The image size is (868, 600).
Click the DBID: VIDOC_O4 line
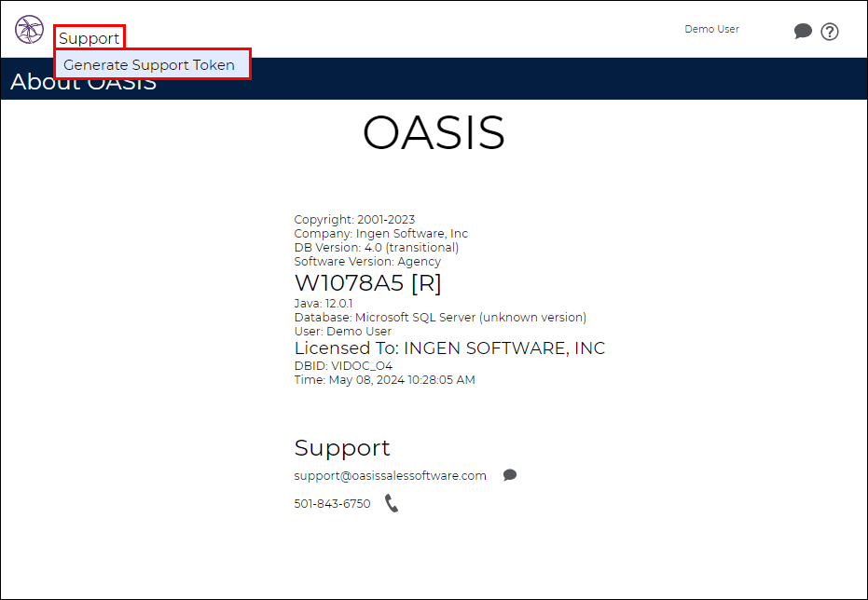343,365
